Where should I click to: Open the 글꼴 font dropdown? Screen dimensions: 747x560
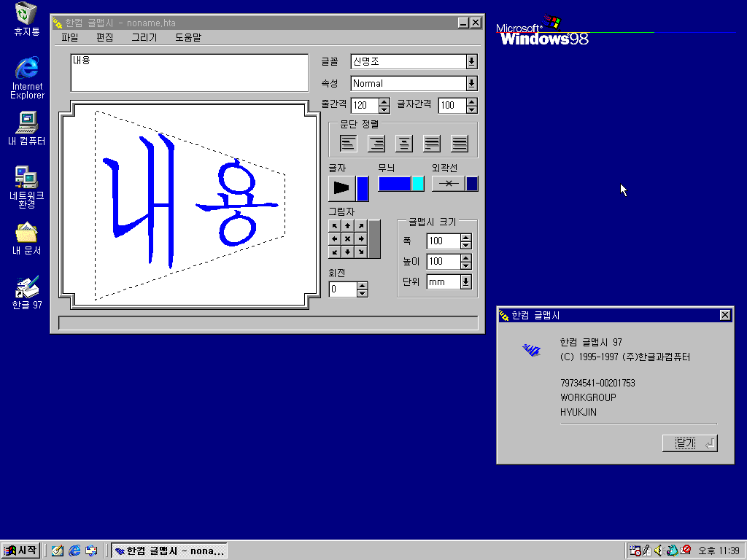[x=472, y=61]
